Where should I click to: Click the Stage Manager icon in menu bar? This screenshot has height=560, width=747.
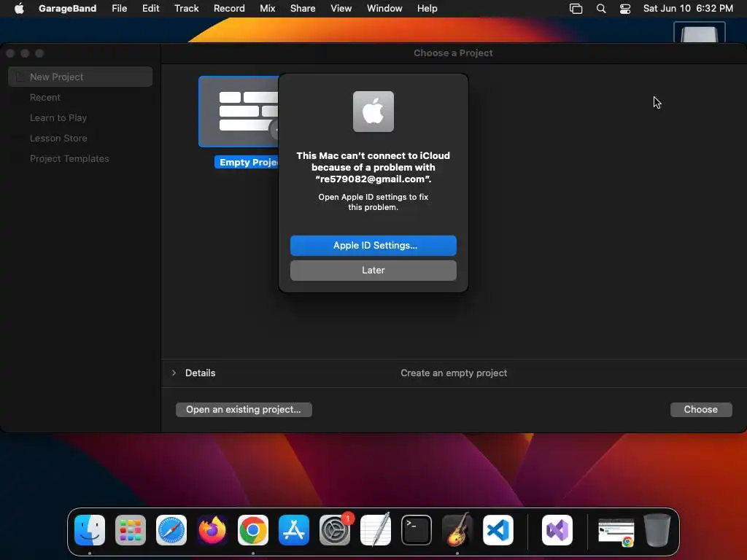pyautogui.click(x=576, y=9)
